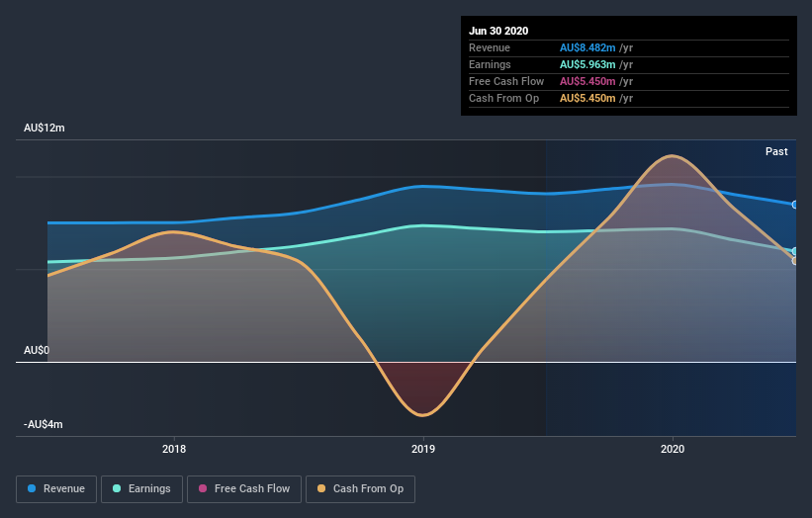812x518 pixels.
Task: Toggle the Cash From Op legend button
Action: (x=360, y=489)
